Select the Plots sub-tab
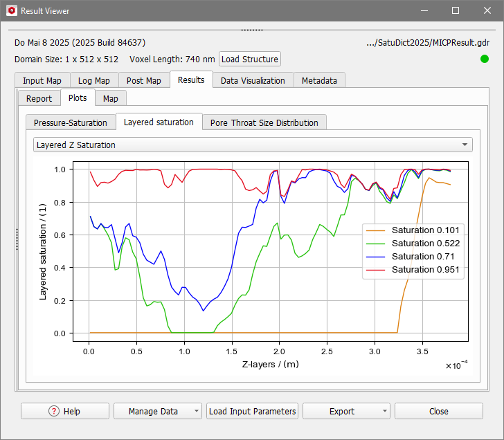The width and height of the screenshot is (504, 440). tap(78, 98)
